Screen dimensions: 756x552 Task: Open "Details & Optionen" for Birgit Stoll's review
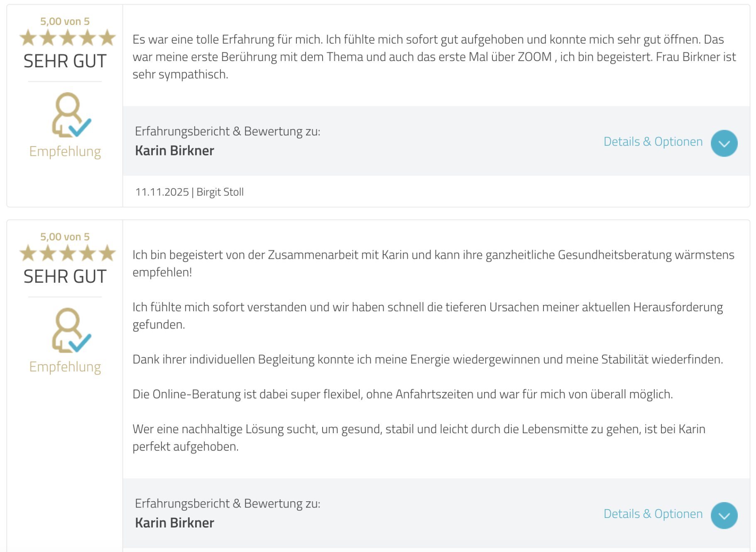653,142
